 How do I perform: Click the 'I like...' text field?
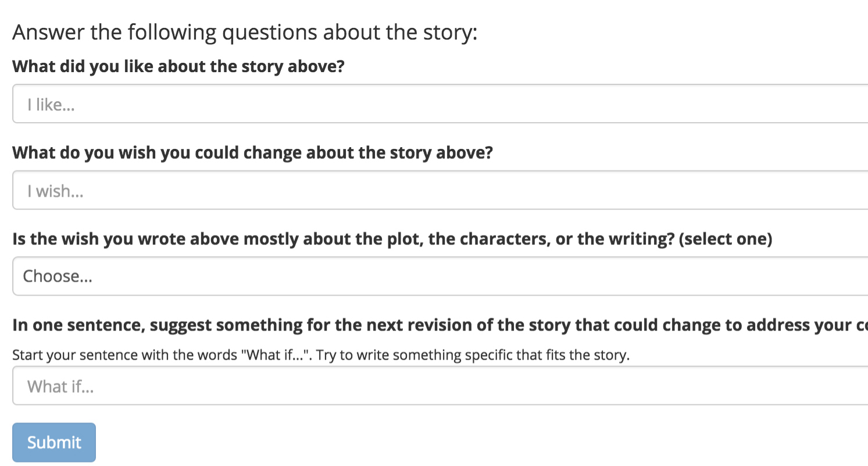tap(440, 104)
